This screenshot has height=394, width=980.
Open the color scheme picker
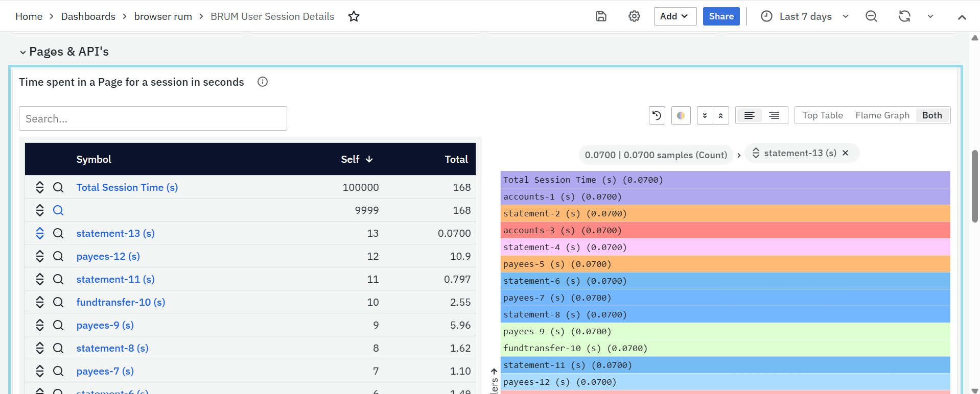(x=681, y=115)
